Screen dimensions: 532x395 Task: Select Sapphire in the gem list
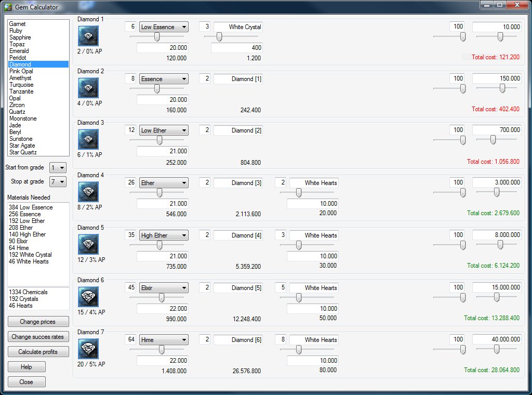[38, 37]
